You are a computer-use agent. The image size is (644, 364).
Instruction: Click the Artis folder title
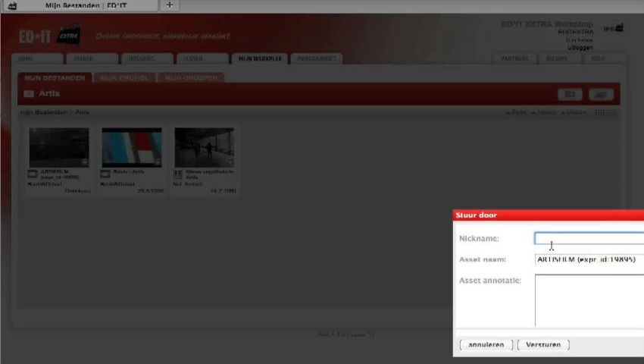click(x=49, y=93)
